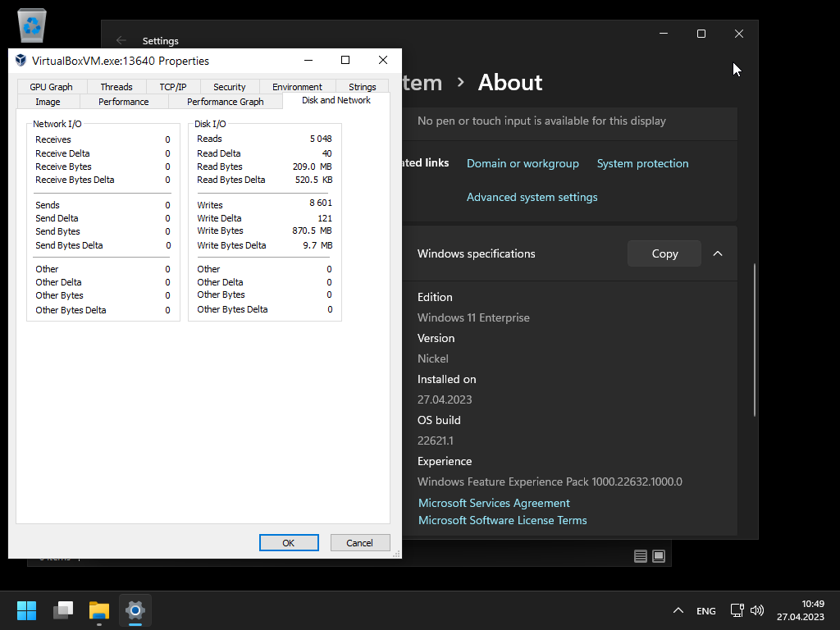Image resolution: width=840 pixels, height=630 pixels.
Task: Open the Microsoft Services Agreement link
Action: click(493, 503)
